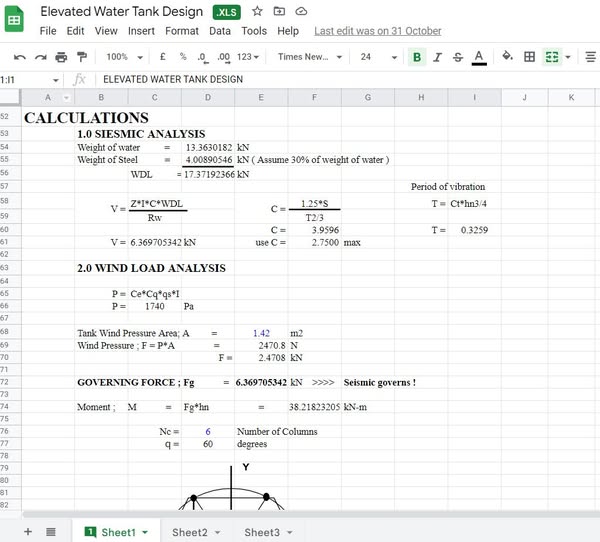The height and width of the screenshot is (542, 600).
Task: Open the all sheets list icon
Action: point(51,532)
